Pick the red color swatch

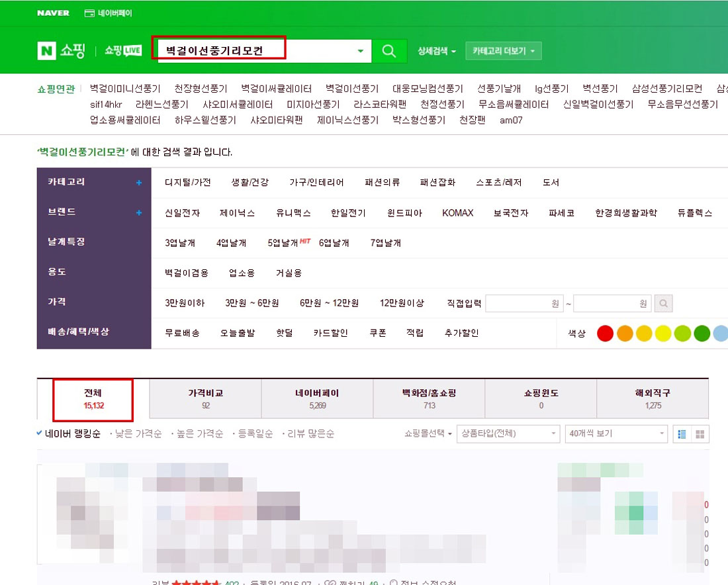[x=605, y=334]
